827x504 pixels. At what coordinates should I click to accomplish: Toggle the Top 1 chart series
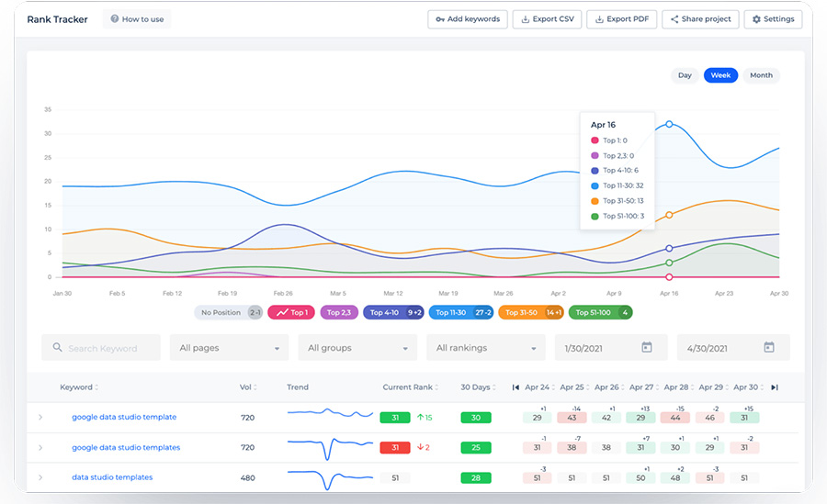point(291,313)
